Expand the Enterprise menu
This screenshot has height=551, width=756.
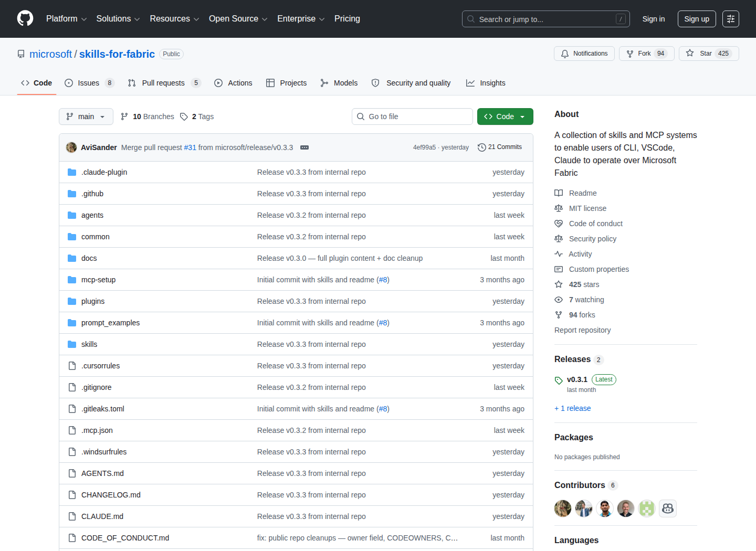(x=301, y=19)
